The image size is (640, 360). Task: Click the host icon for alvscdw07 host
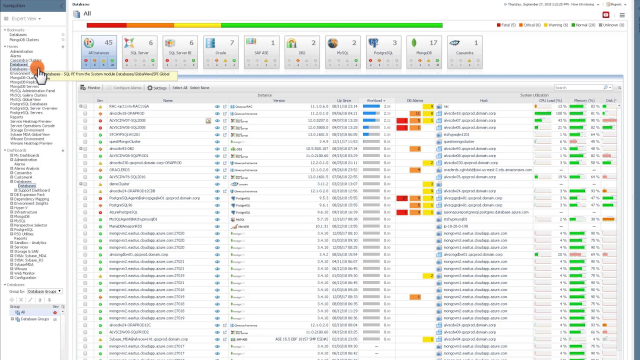(439, 121)
